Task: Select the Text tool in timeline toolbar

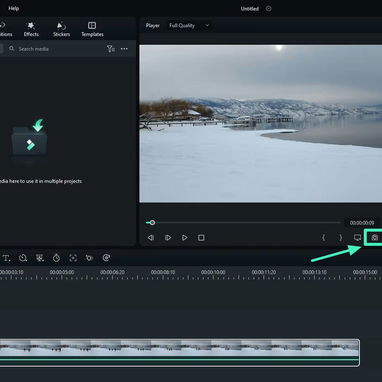Action: click(6, 258)
